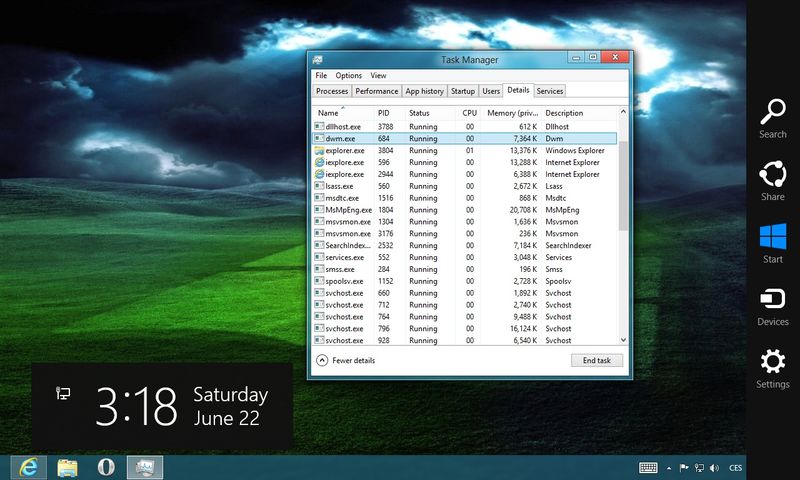The image size is (800, 480).
Task: Click the Task Manager title bar icon
Action: (x=317, y=60)
